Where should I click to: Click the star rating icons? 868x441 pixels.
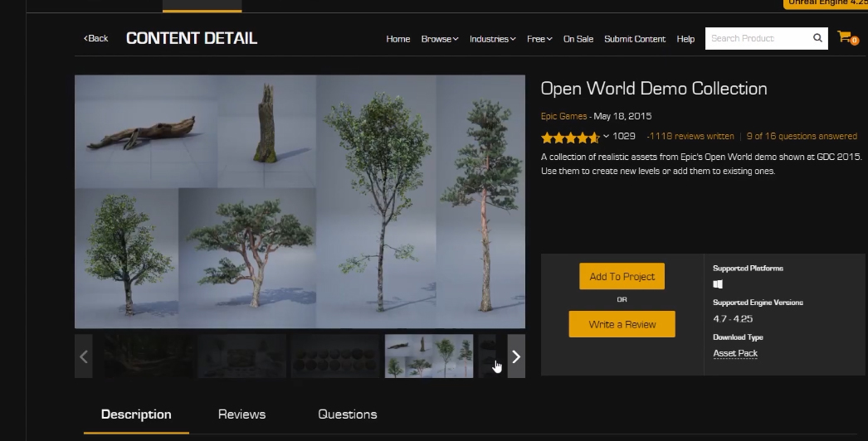point(569,137)
